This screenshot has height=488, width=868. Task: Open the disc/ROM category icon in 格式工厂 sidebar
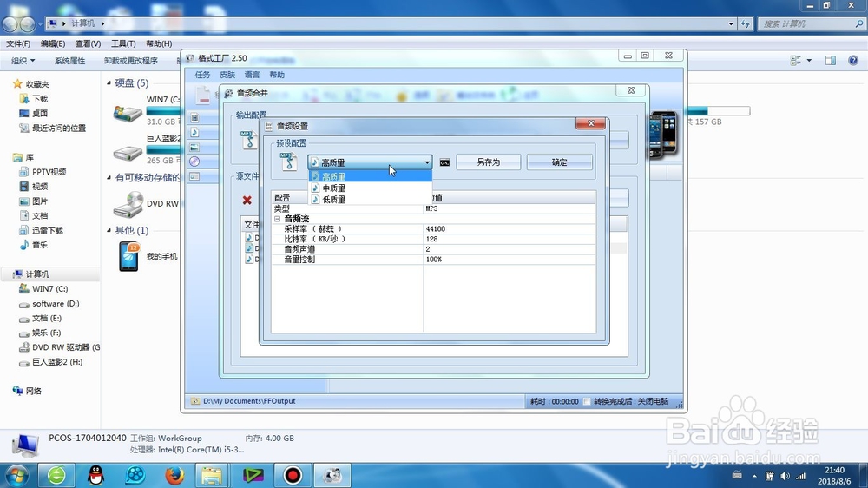(194, 162)
